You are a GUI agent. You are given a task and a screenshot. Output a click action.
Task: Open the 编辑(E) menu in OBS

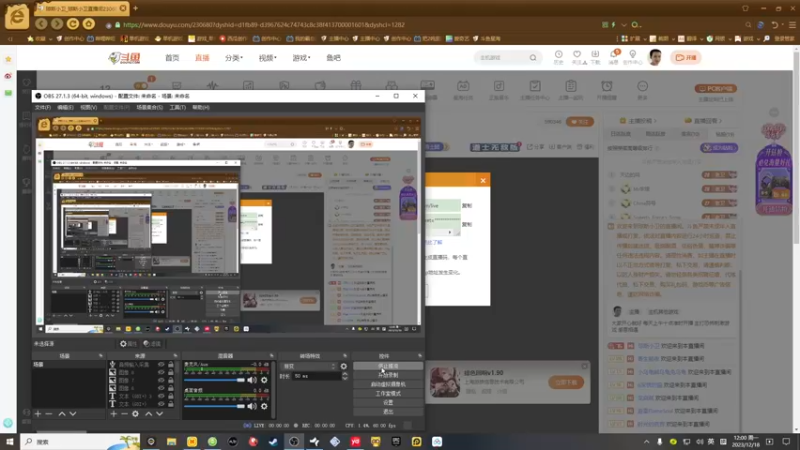tap(65, 108)
